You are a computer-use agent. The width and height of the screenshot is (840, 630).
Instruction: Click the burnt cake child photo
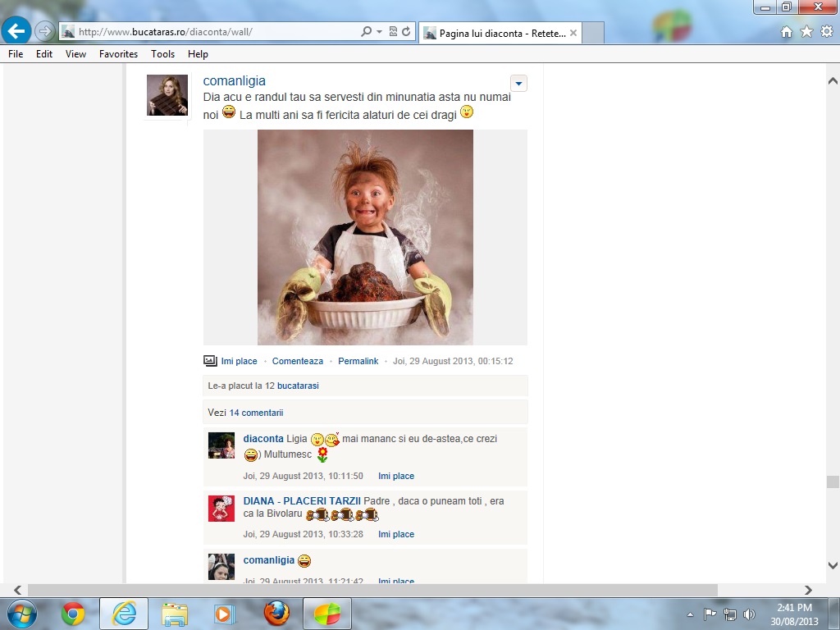365,237
